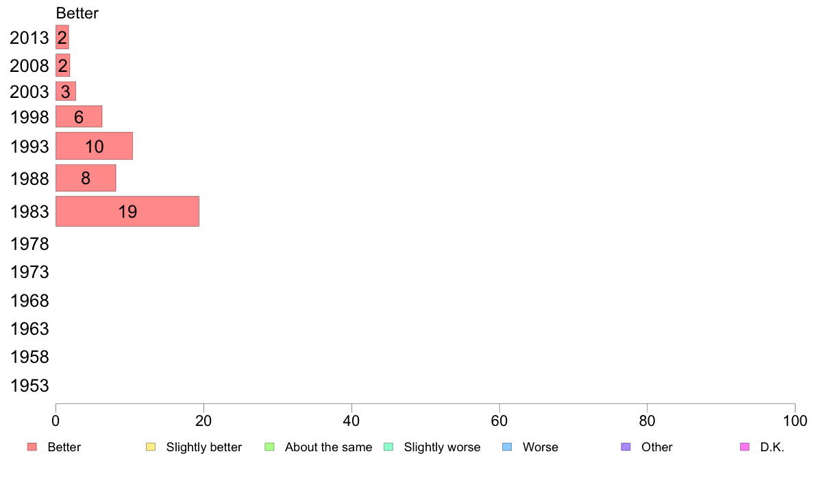Click the red Better legend swatch
The height and width of the screenshot is (504, 814).
32,447
